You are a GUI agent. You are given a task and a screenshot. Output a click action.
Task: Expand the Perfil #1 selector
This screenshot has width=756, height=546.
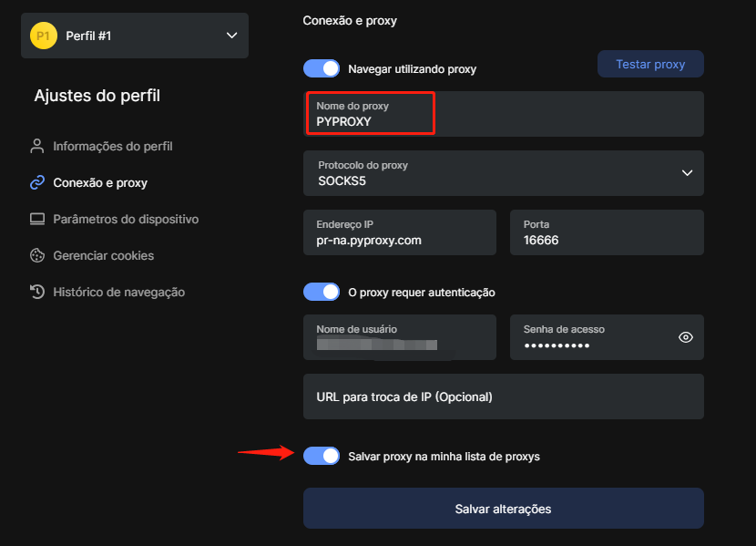pos(135,36)
